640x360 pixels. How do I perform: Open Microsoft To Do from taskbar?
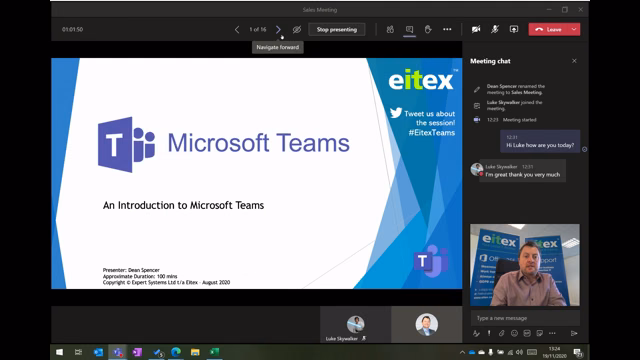coord(157,352)
